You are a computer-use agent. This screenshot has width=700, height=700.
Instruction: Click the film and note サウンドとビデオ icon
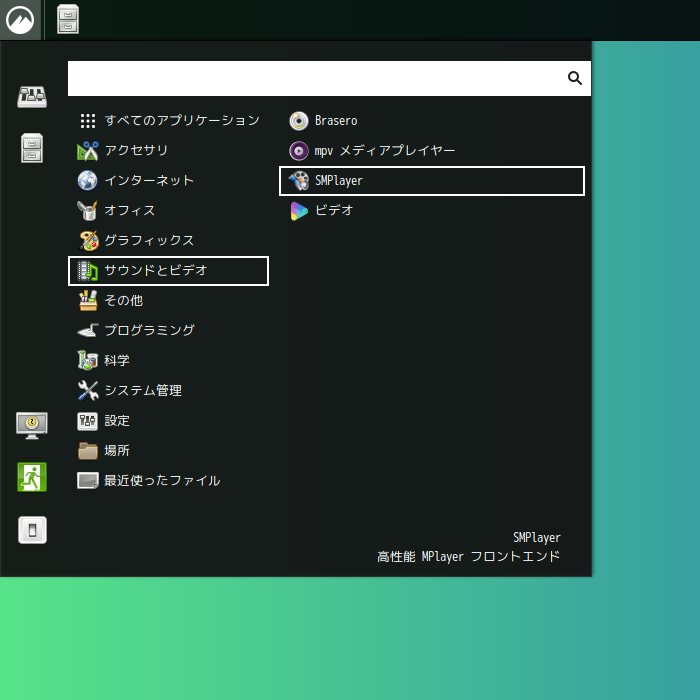coord(88,271)
